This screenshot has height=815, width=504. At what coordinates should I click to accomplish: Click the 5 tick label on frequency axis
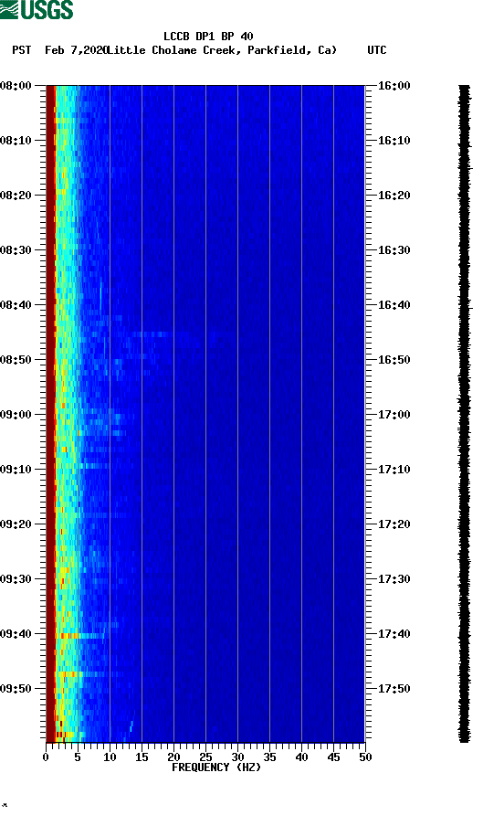[x=78, y=757]
